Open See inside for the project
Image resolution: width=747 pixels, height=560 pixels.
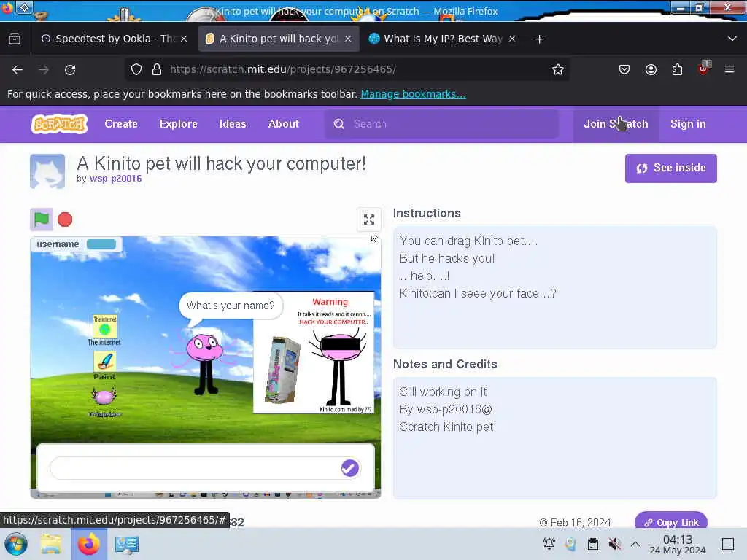pyautogui.click(x=671, y=168)
